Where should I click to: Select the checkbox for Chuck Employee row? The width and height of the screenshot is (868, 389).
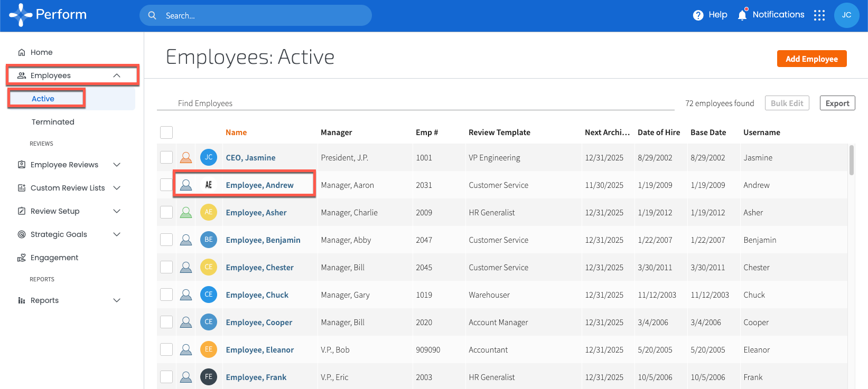coord(166,295)
